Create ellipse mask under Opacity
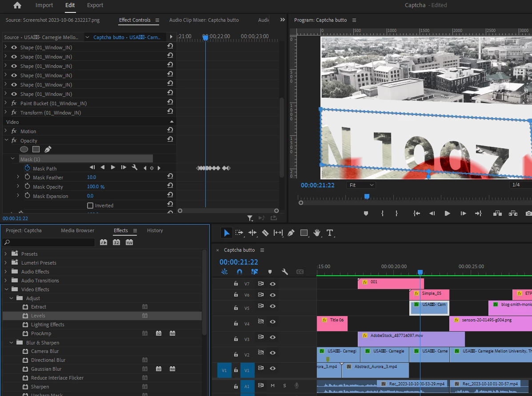This screenshot has width=532, height=396. 24,149
